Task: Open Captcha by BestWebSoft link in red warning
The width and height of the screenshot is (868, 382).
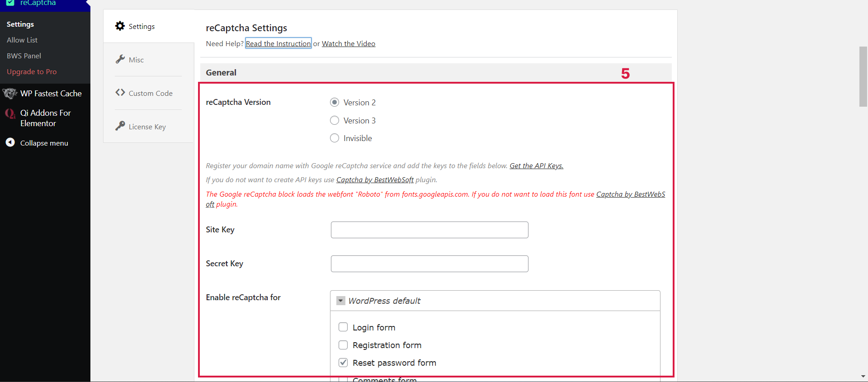Action: click(631, 194)
